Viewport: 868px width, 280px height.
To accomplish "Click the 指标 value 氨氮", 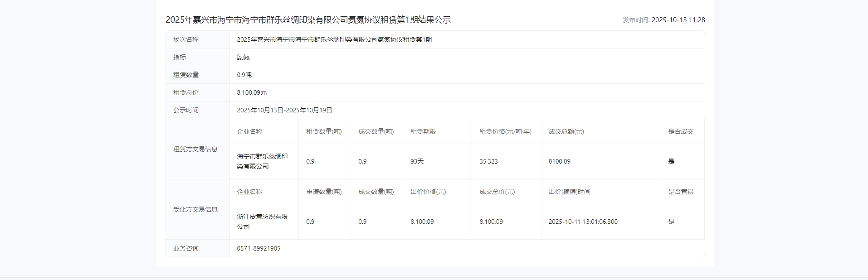I will [243, 57].
